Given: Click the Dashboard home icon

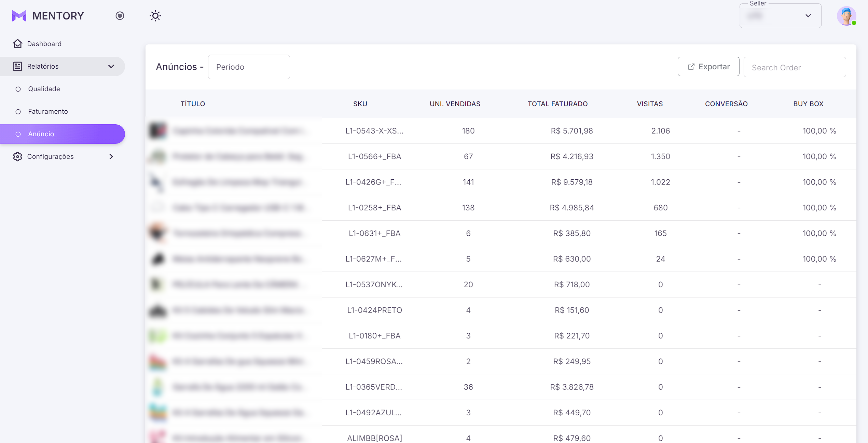Looking at the screenshot, I should click(17, 44).
